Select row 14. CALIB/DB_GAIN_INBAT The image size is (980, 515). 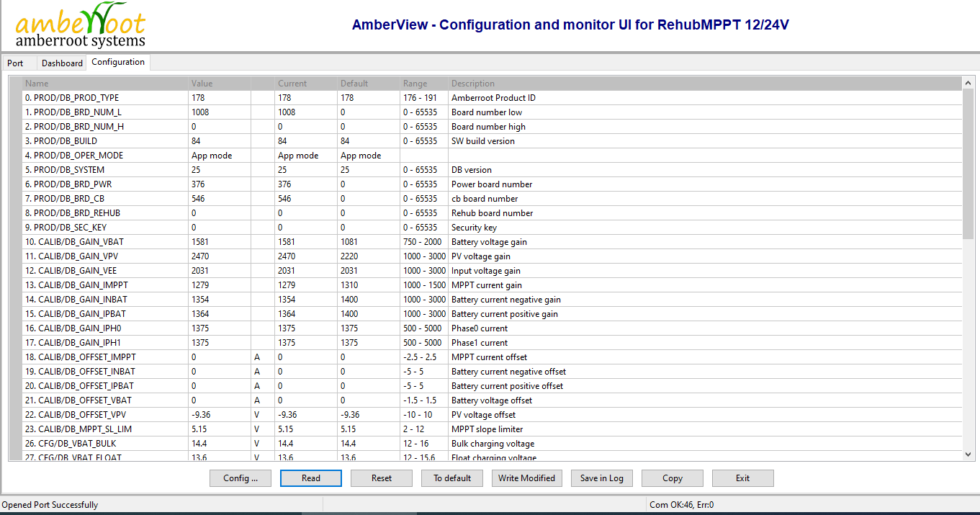(x=493, y=300)
